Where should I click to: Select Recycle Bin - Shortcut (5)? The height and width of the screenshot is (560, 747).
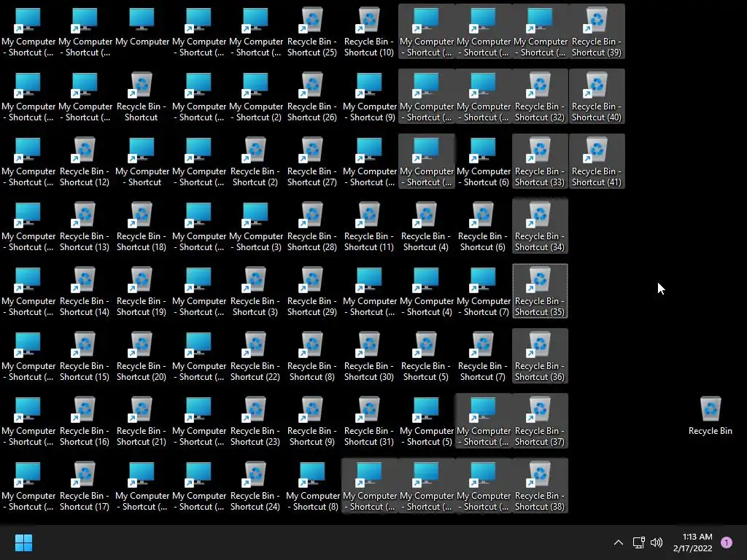(426, 356)
